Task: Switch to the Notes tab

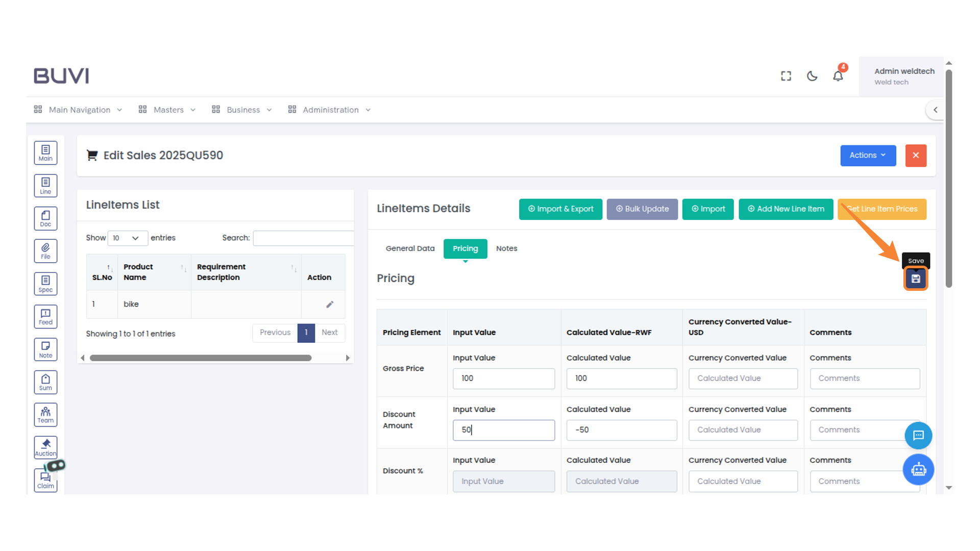Action: [x=506, y=248]
